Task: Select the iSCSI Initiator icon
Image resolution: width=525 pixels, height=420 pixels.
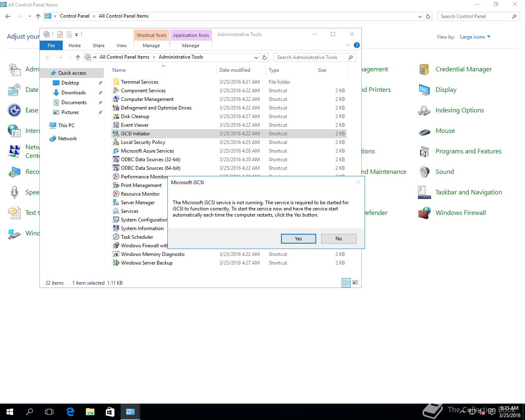Action: click(x=116, y=134)
